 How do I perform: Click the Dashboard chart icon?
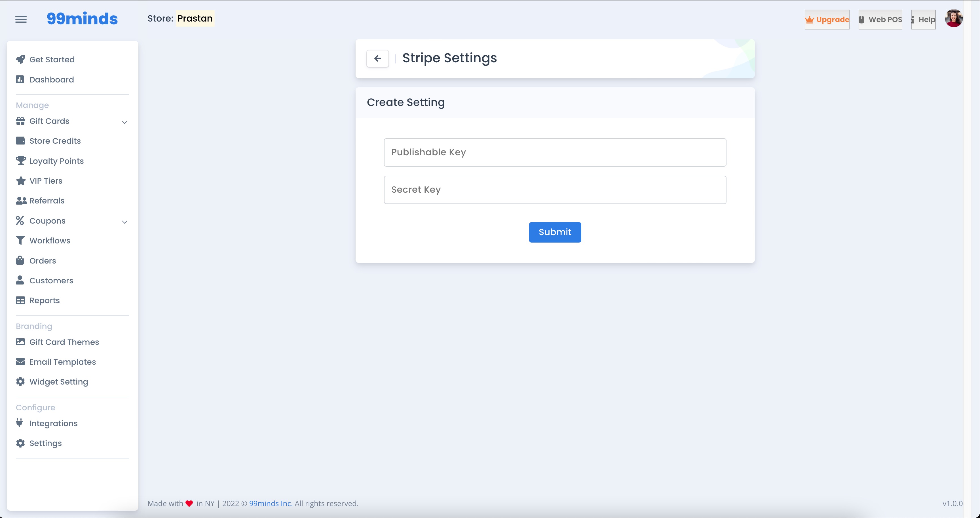(20, 79)
